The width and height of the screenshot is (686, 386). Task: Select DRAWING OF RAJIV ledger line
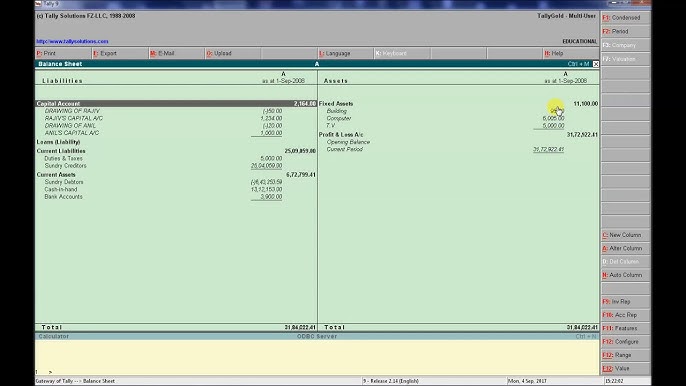point(163,111)
